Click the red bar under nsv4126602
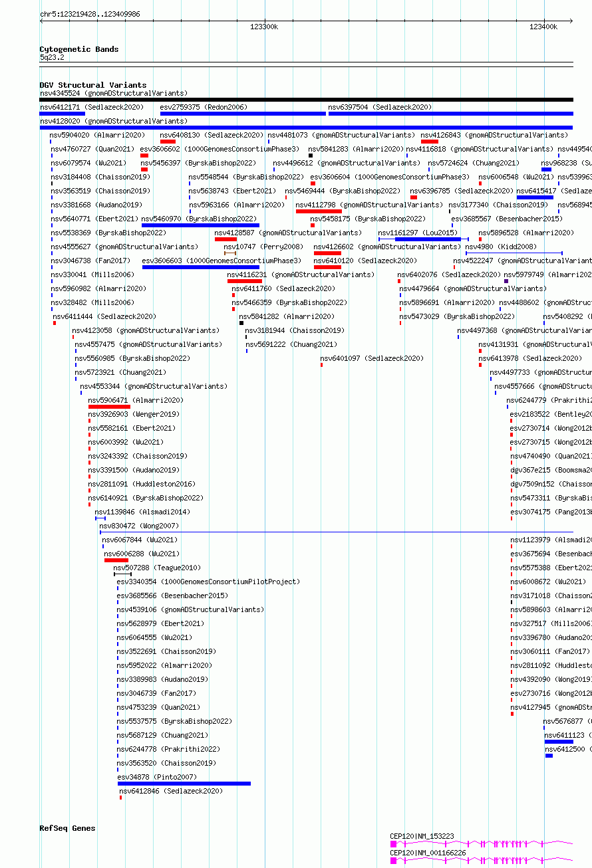The image size is (592, 868). (327, 253)
